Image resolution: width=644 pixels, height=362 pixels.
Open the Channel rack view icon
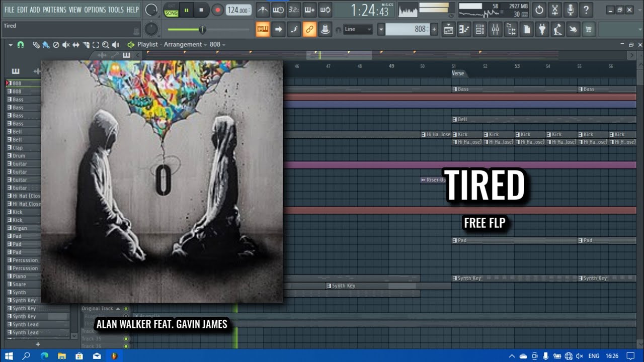click(479, 30)
